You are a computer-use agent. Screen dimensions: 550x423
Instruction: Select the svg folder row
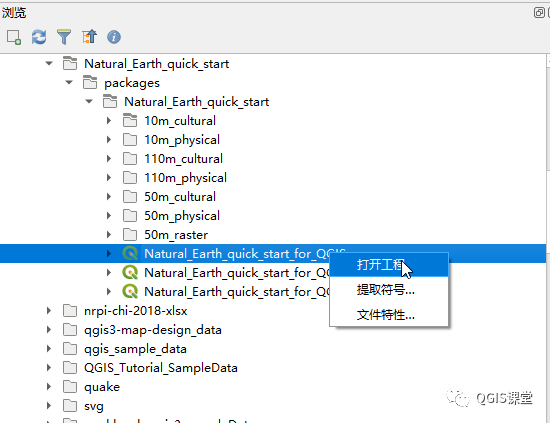pos(273,405)
